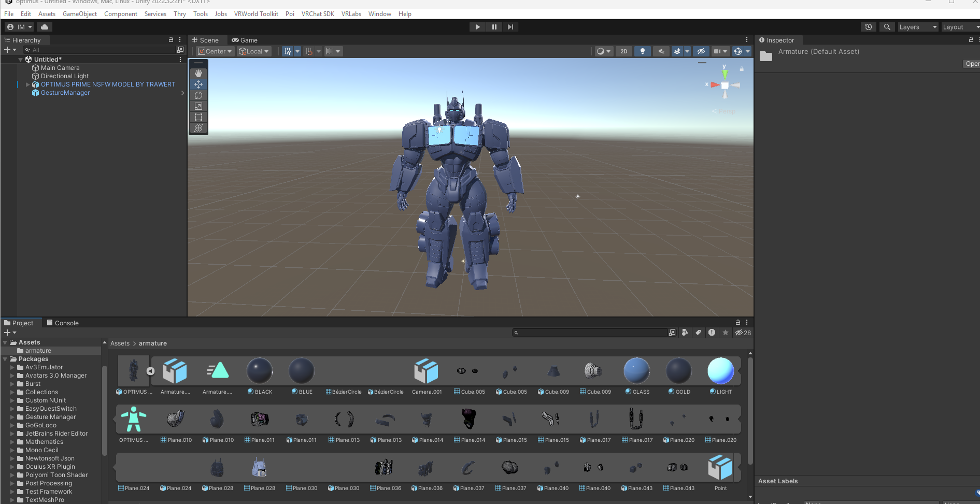Screen dimensions: 980x504
Task: Expand the Av3Emulator package folder
Action: 12,367
